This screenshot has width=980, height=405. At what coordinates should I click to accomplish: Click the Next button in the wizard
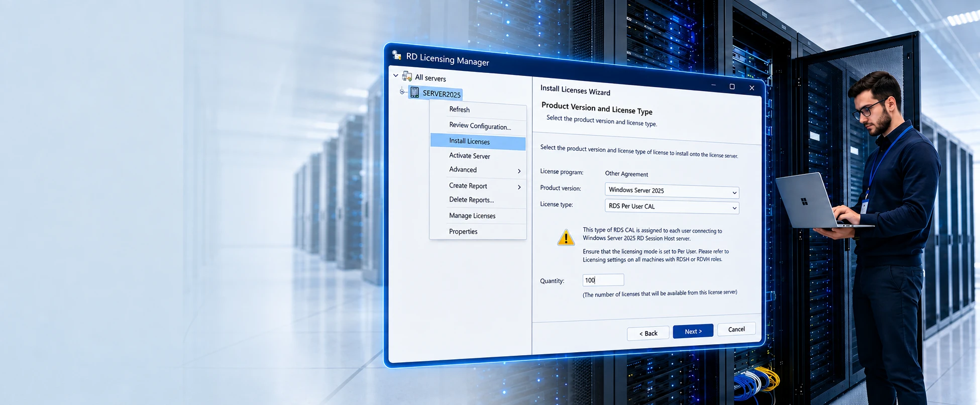click(x=693, y=331)
